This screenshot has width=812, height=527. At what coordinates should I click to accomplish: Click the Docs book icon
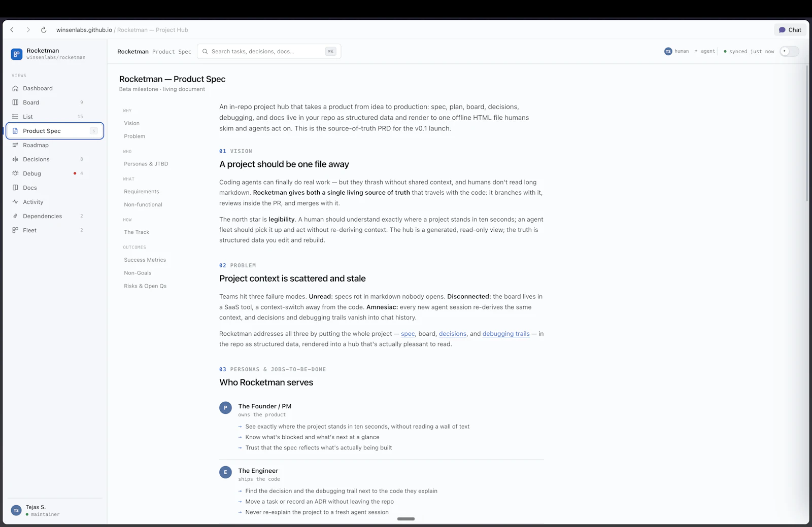pyautogui.click(x=15, y=188)
